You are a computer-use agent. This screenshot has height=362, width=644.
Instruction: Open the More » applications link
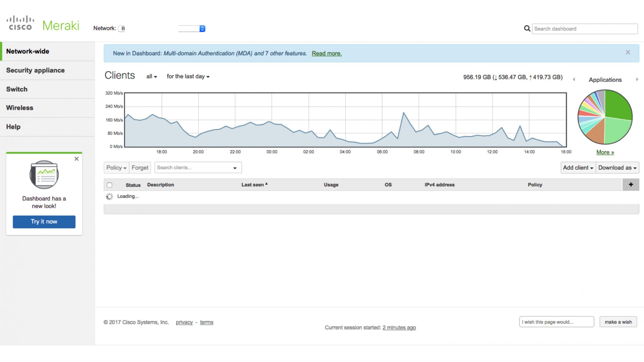pyautogui.click(x=605, y=152)
